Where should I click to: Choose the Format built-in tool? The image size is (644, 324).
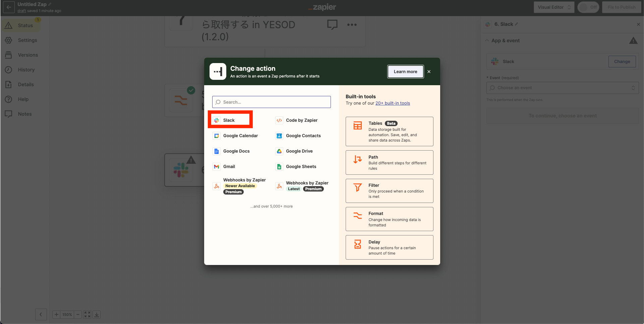click(x=389, y=219)
